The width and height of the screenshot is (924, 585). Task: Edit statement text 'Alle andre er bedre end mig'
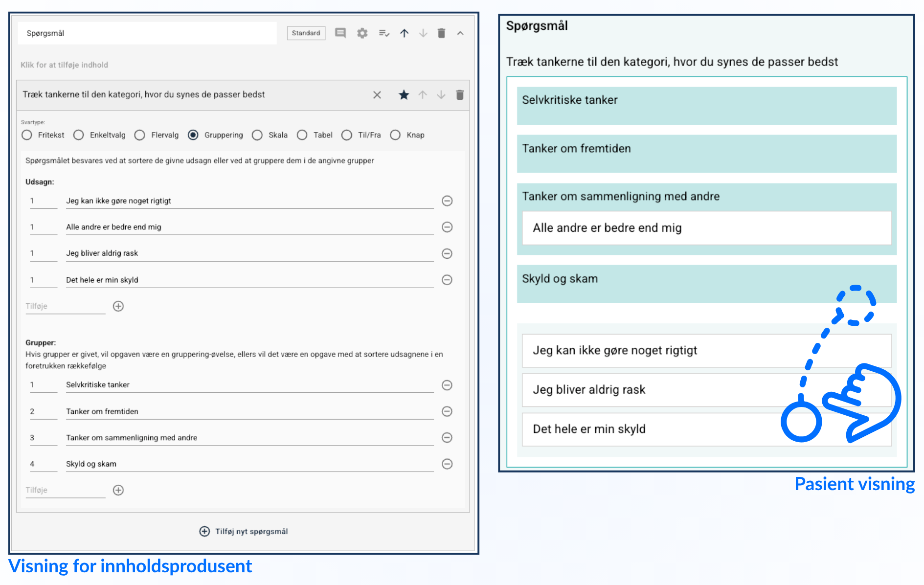click(x=250, y=227)
